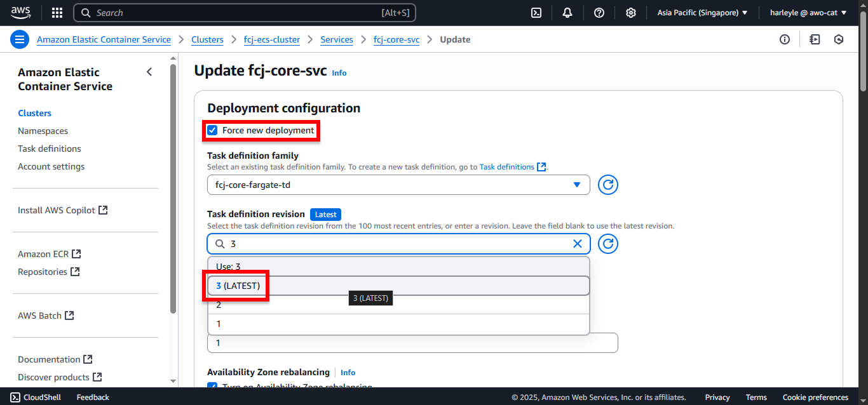Open the support help question icon

pyautogui.click(x=599, y=13)
